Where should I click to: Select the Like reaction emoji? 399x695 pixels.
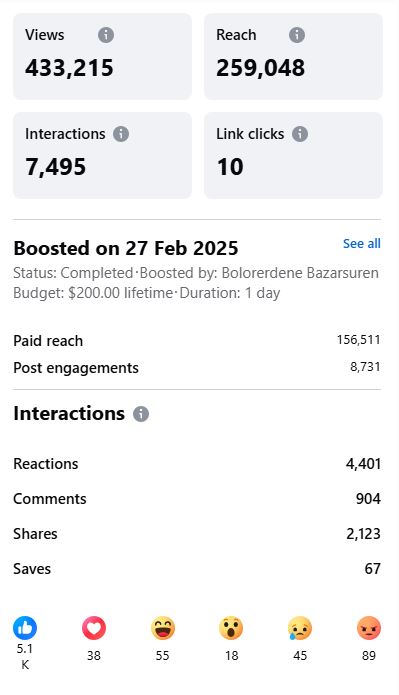click(25, 628)
